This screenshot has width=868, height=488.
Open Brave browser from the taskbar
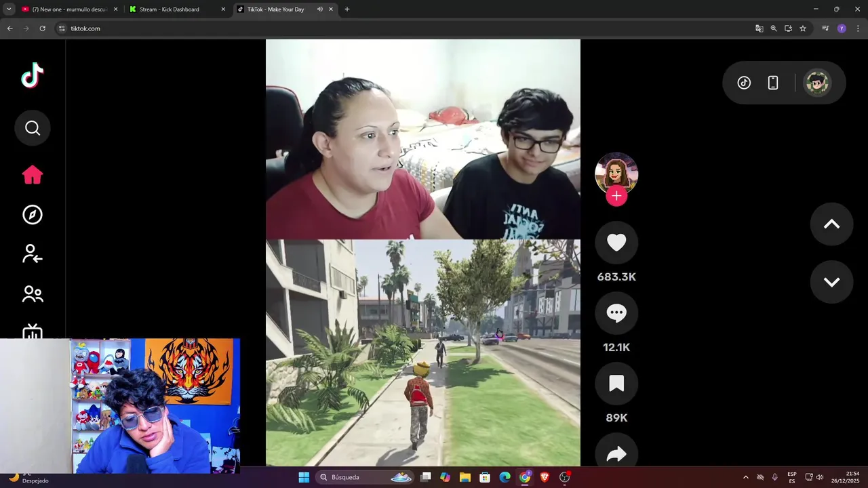point(545,477)
